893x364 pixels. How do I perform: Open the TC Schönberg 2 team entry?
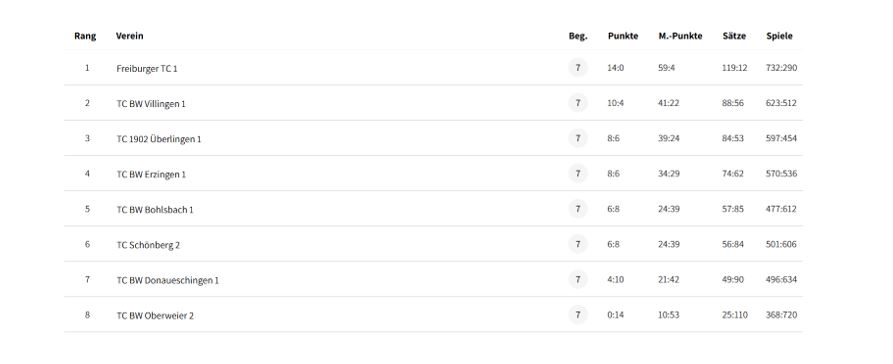(148, 245)
